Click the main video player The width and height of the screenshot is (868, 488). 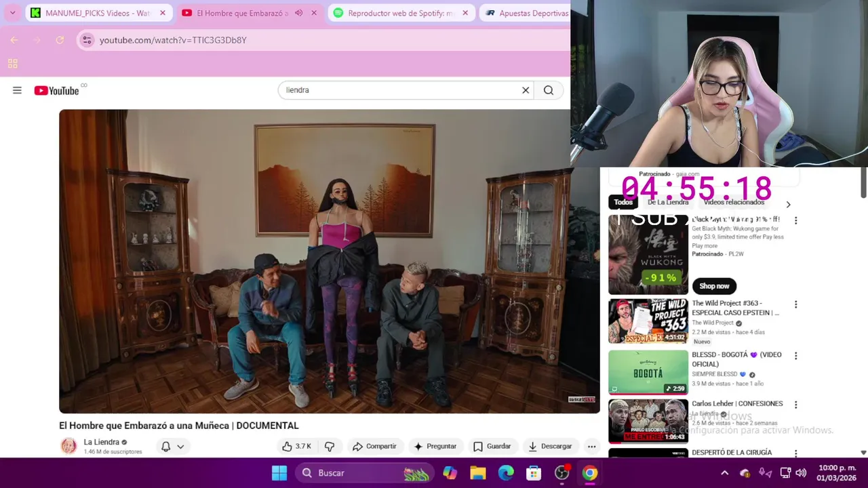pyautogui.click(x=330, y=262)
